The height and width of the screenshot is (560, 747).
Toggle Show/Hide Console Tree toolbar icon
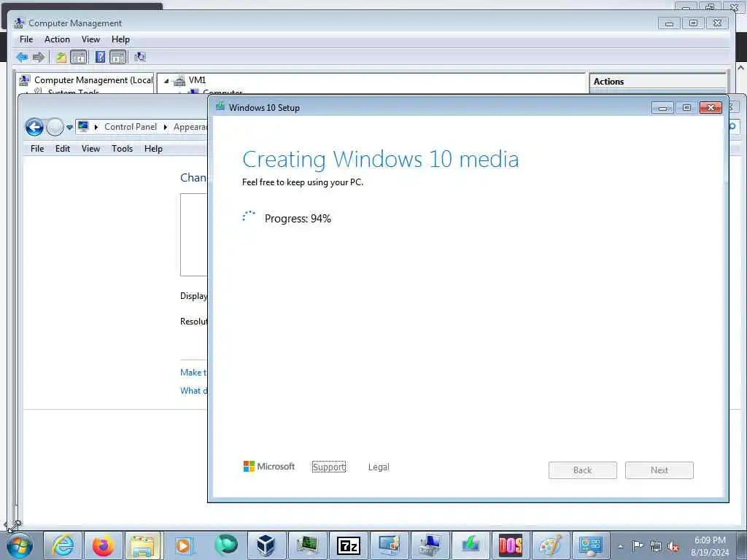coord(79,57)
